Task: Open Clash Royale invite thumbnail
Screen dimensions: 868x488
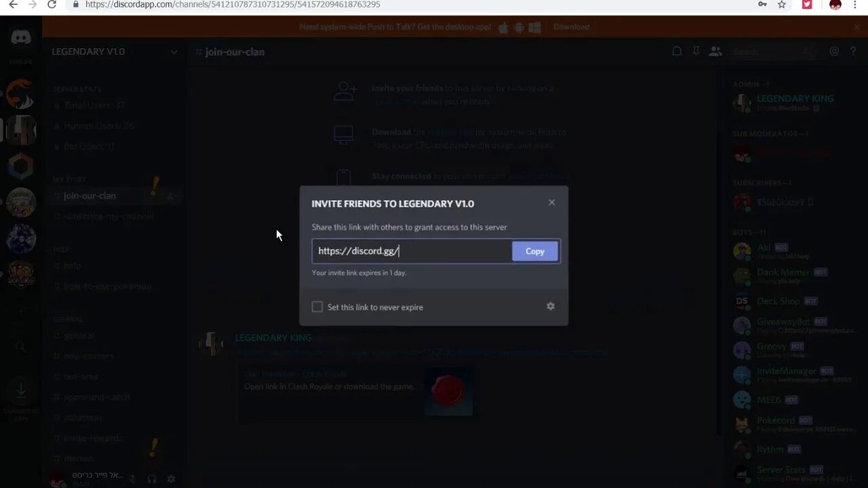Action: tap(448, 391)
